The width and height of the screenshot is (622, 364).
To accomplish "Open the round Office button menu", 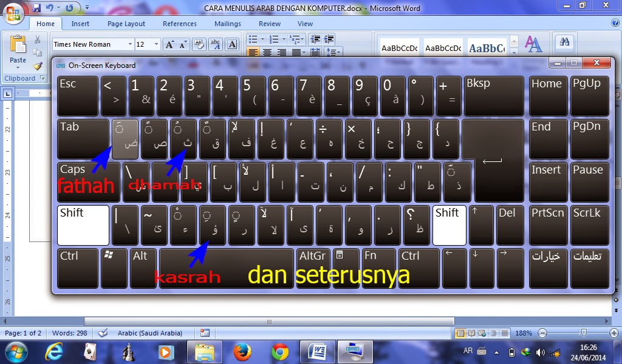I will tap(13, 13).
